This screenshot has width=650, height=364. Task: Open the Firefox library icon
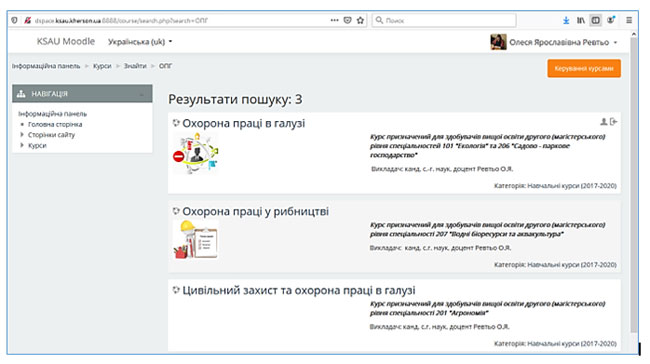click(581, 20)
